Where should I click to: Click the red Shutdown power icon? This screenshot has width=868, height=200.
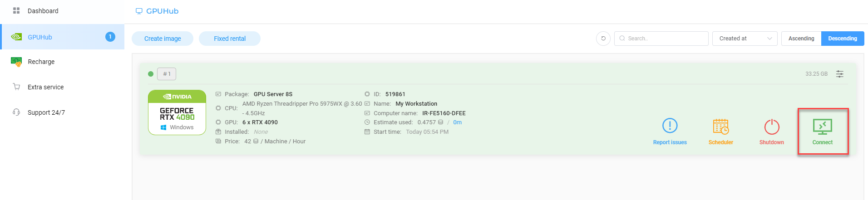(771, 127)
